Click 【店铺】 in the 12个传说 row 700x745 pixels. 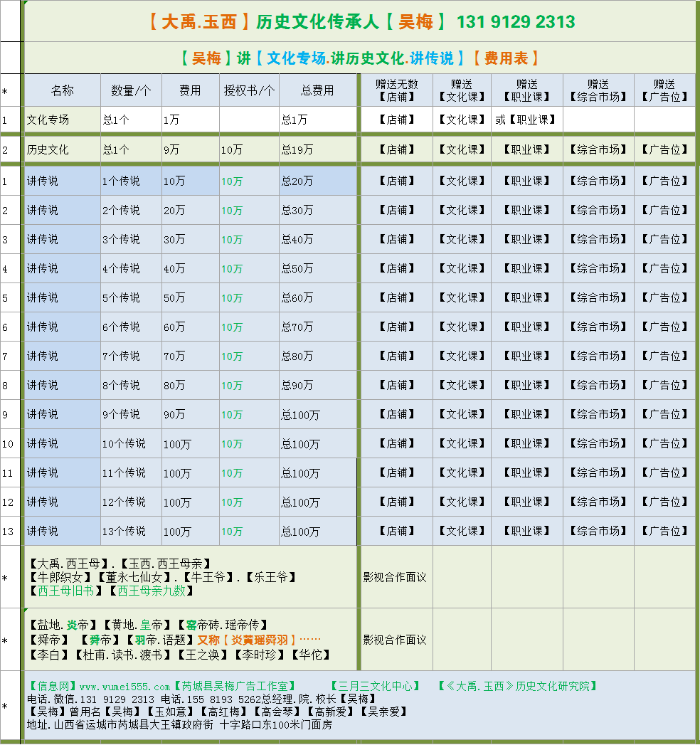coord(397,502)
